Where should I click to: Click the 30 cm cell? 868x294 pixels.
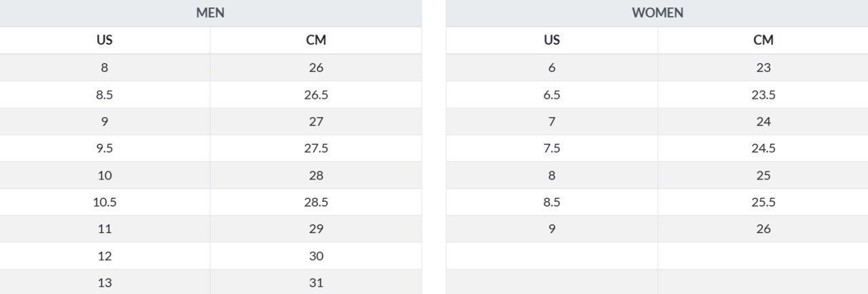(x=316, y=256)
